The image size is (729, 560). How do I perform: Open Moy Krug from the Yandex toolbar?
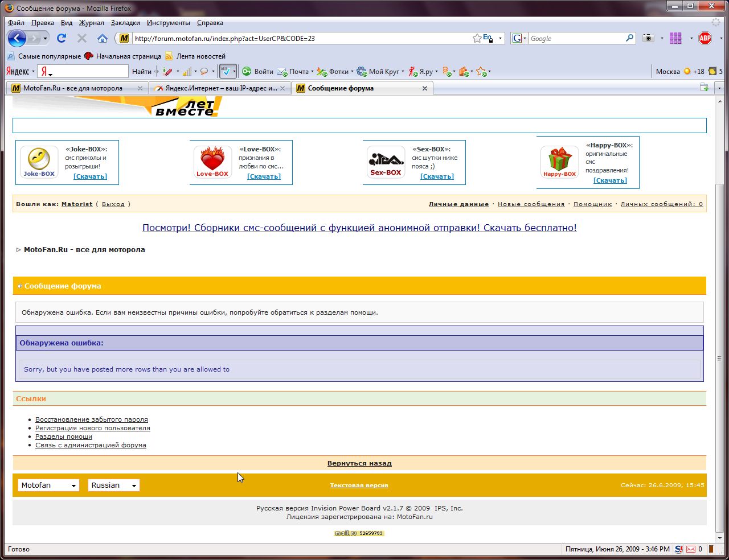point(378,72)
